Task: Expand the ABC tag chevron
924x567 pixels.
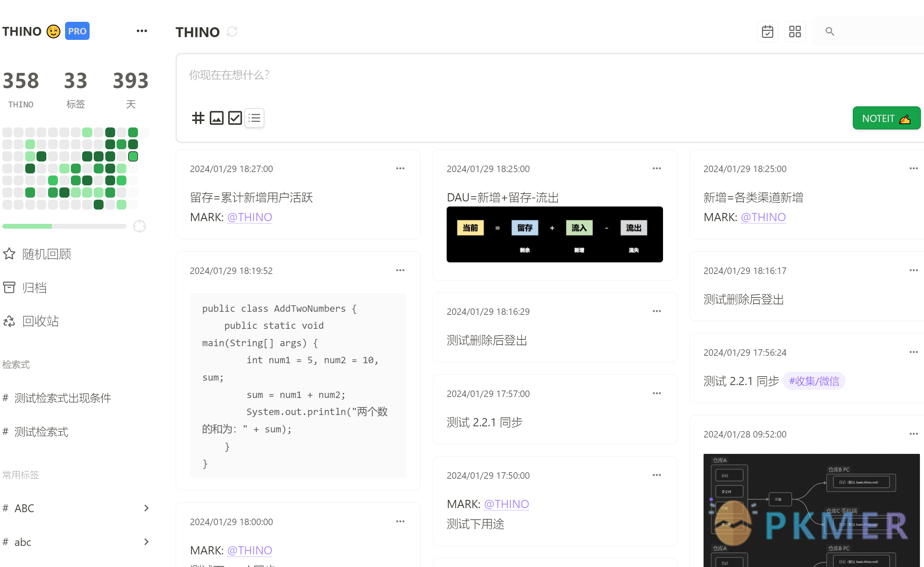Action: 146,508
